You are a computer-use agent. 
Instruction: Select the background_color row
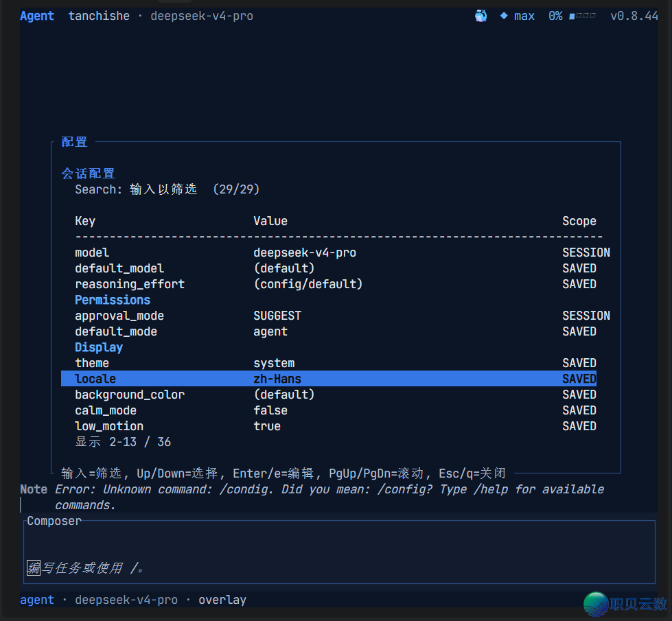tap(336, 395)
